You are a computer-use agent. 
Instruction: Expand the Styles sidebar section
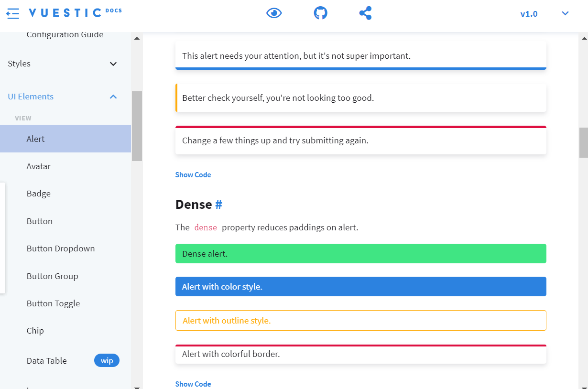pyautogui.click(x=63, y=64)
